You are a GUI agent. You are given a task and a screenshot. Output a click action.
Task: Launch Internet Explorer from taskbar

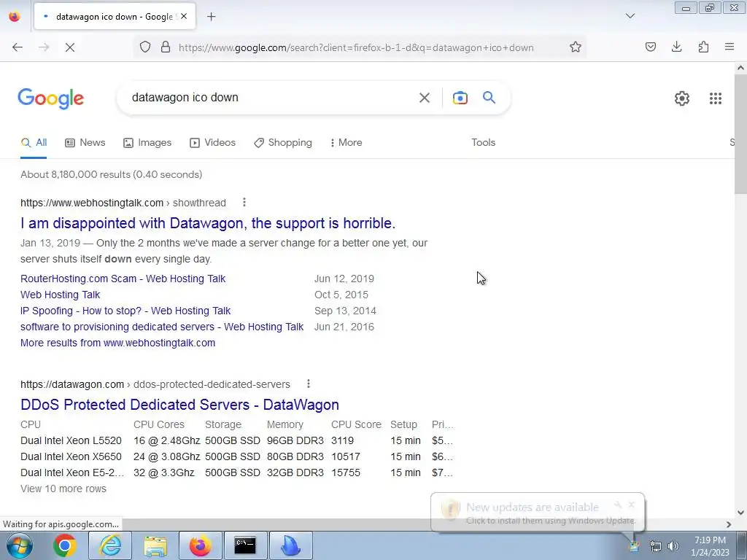(110, 545)
